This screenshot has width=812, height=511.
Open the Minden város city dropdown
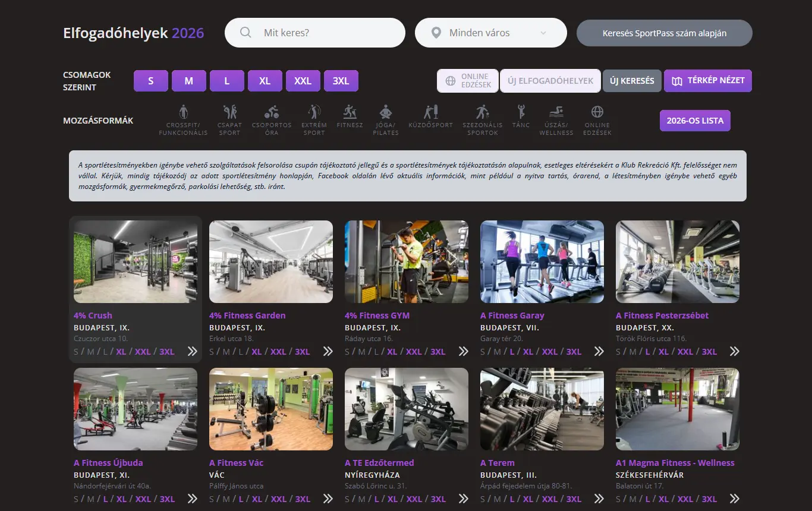(x=491, y=33)
